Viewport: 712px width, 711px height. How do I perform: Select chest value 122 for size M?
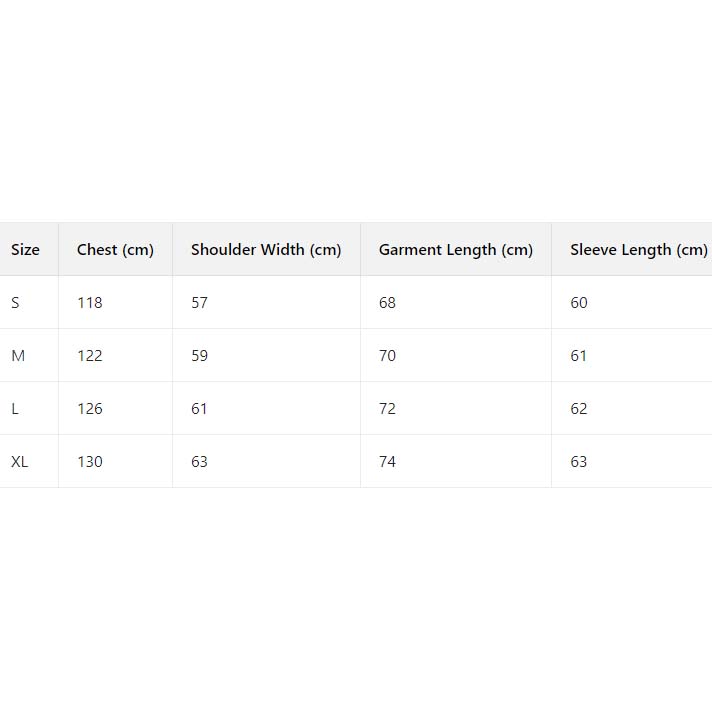tap(90, 356)
